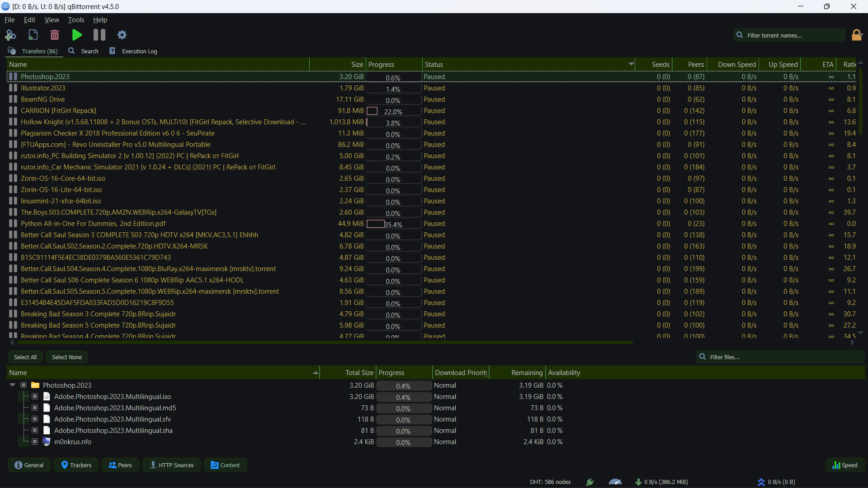Toggle checkbox for m0nkrus.nfo file

pyautogui.click(x=35, y=441)
